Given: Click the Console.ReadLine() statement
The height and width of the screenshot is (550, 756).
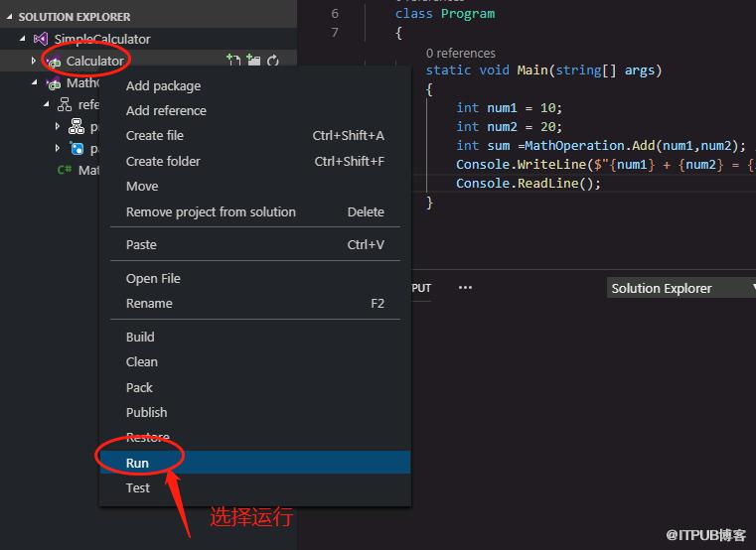Looking at the screenshot, I should (529, 184).
